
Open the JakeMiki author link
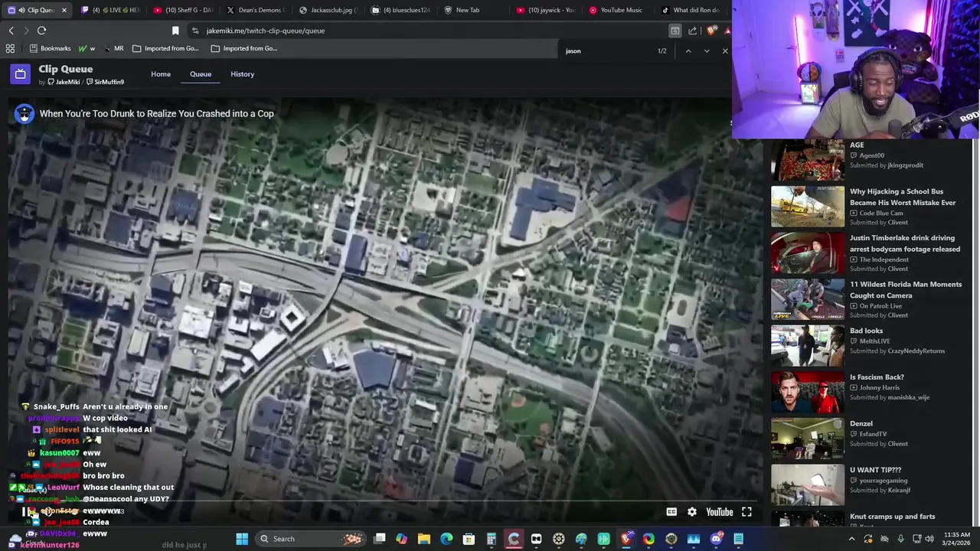click(64, 82)
